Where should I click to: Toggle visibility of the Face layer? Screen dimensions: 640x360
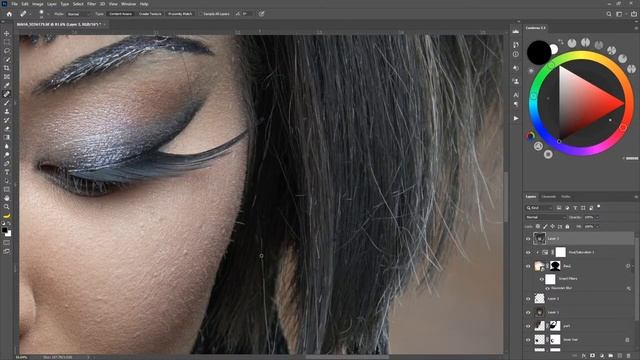coord(528,267)
